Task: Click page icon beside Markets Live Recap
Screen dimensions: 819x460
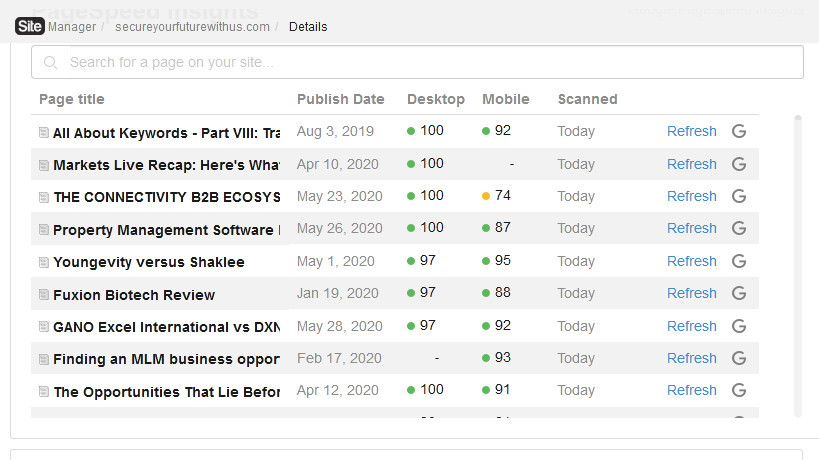Action: (44, 165)
